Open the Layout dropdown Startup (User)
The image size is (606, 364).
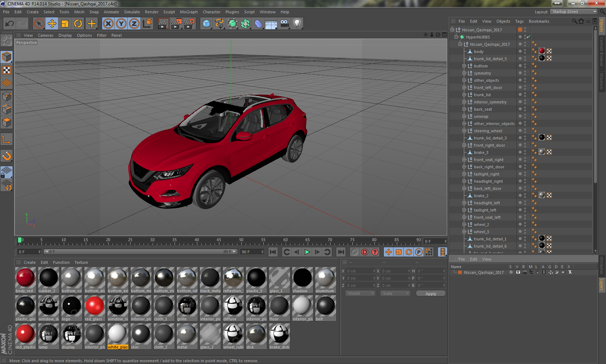pos(574,12)
